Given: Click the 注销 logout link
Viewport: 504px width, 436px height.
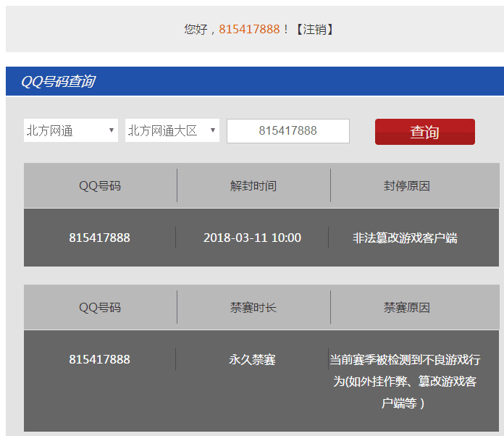Looking at the screenshot, I should [x=314, y=29].
